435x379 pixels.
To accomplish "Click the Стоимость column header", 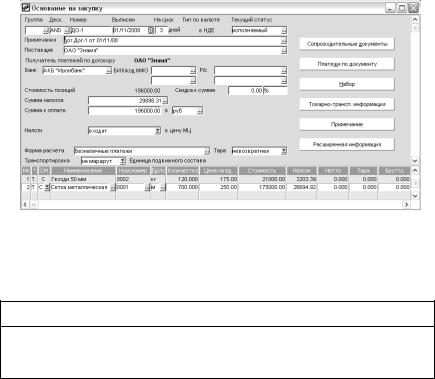I will point(262,171).
